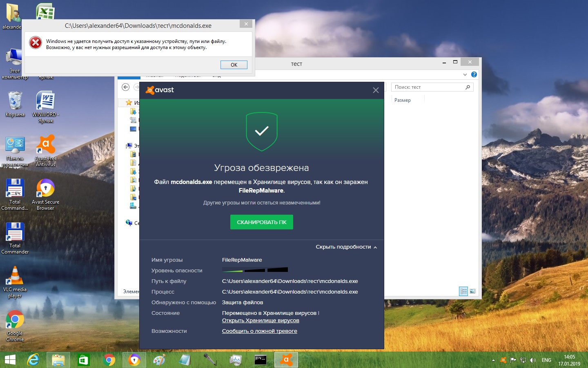Expand the Explorer ribbon with the chevron
This screenshot has width=588, height=368.
tap(465, 74)
